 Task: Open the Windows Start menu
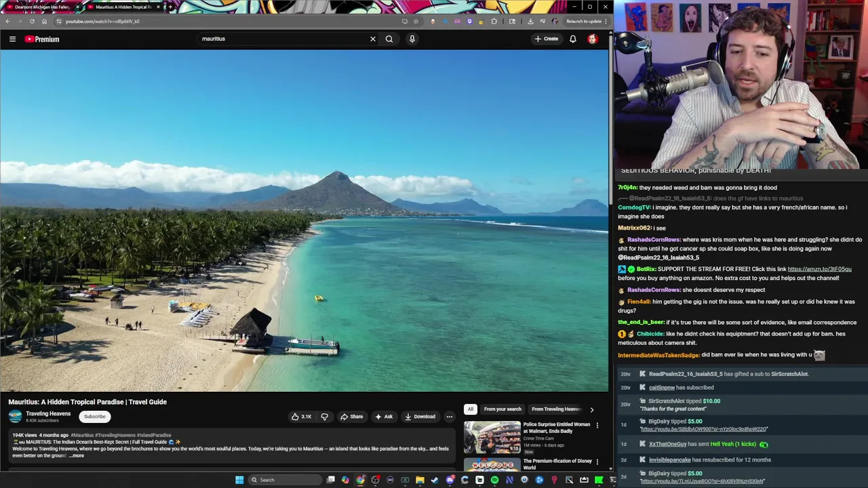[239, 480]
